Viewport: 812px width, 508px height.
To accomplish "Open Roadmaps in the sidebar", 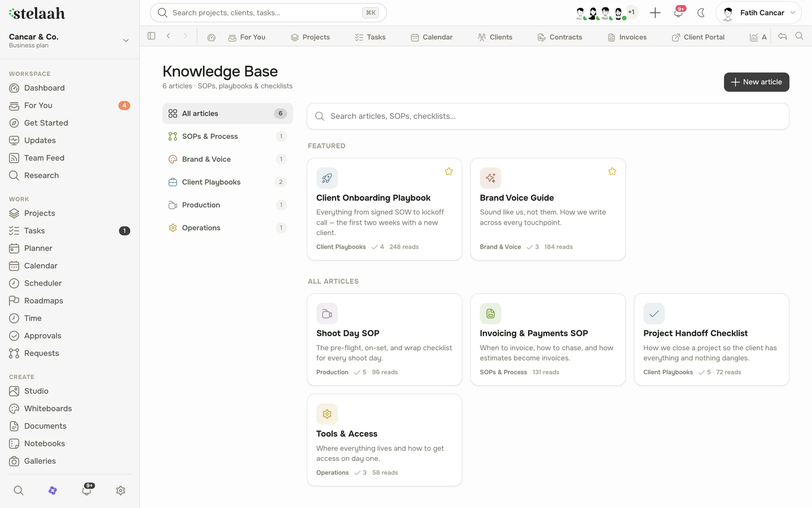I will (69, 301).
